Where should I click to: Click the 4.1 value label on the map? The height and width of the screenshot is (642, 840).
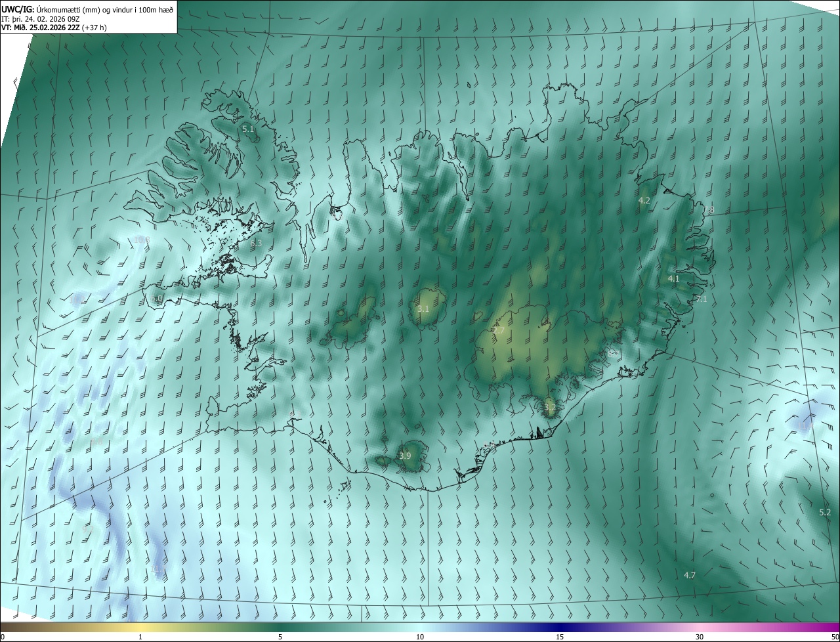(x=673, y=279)
